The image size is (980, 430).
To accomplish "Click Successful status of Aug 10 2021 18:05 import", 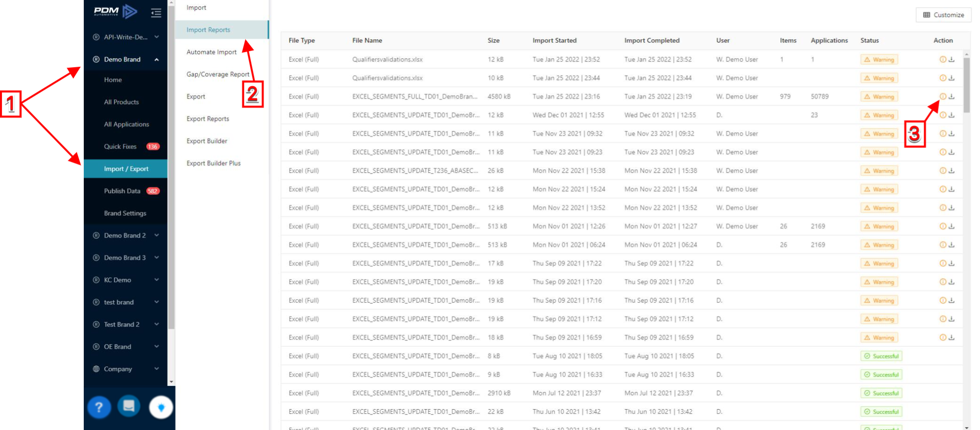I will pyautogui.click(x=881, y=356).
